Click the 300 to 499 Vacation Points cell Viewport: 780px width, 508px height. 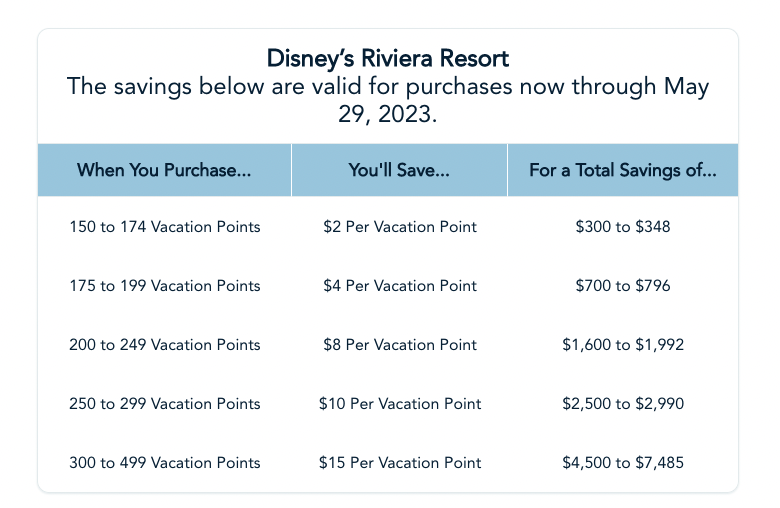[165, 463]
